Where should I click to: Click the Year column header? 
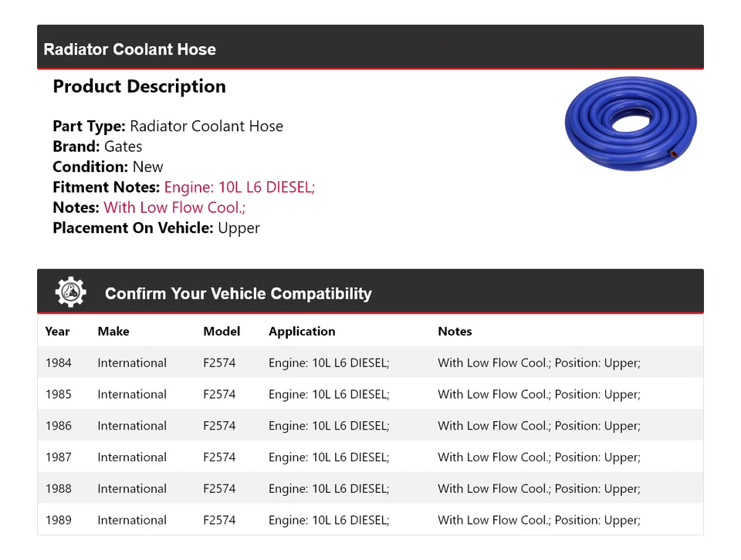(x=57, y=332)
